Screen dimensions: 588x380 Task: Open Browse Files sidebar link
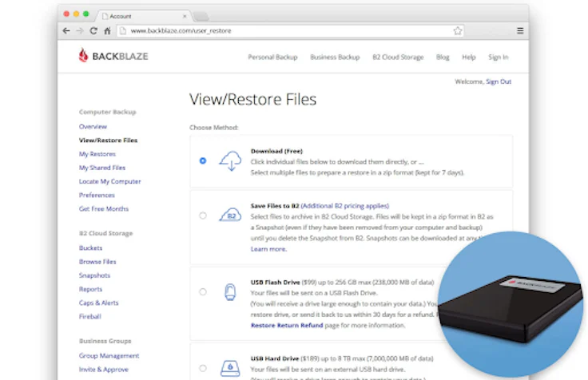coord(97,262)
